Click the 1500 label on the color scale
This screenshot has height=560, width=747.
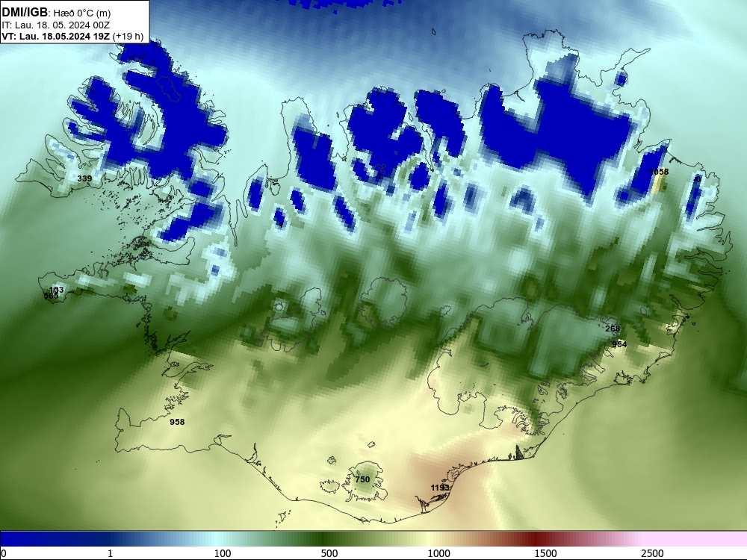[x=545, y=553]
